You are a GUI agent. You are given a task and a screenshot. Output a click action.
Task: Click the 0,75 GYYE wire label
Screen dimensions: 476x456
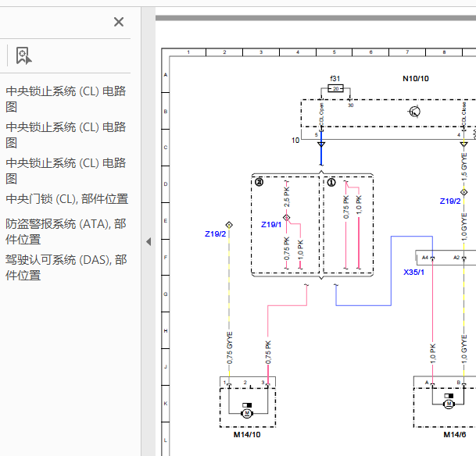point(230,347)
